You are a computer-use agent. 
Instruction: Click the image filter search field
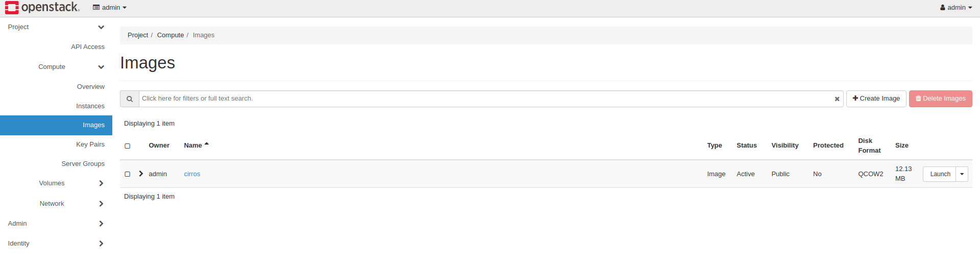pos(485,99)
